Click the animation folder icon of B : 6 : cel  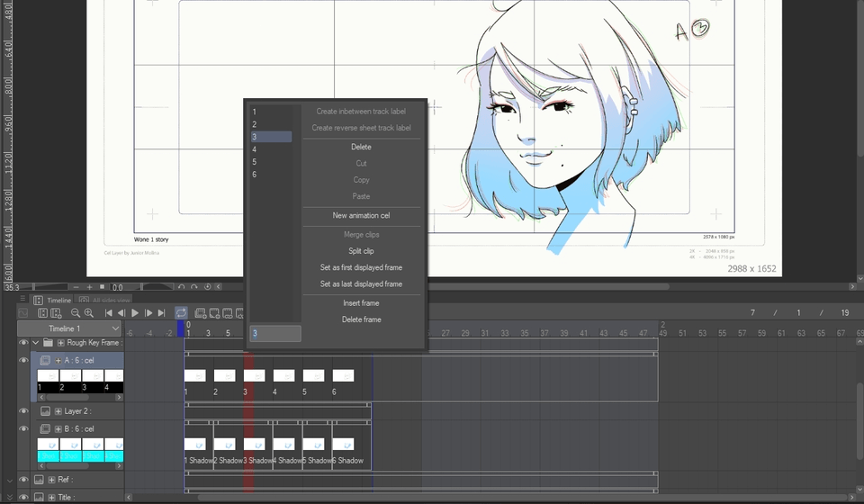point(45,428)
